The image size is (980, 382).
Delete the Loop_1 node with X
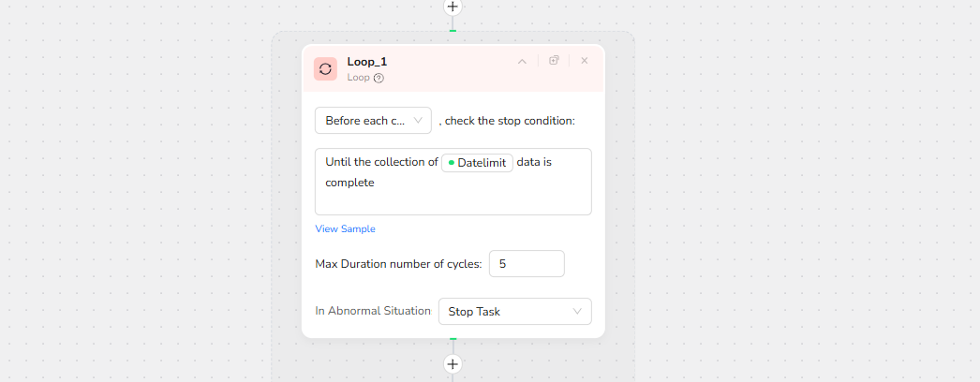click(585, 61)
